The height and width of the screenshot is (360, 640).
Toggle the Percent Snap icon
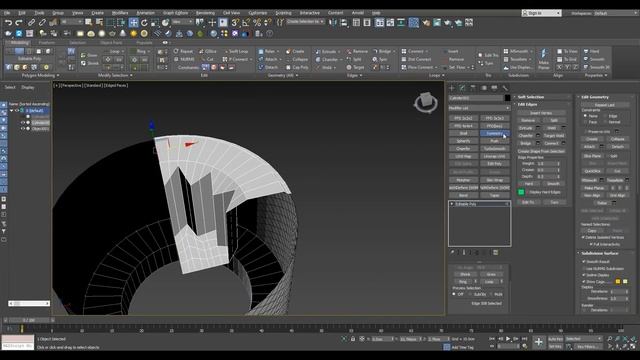[x=257, y=22]
